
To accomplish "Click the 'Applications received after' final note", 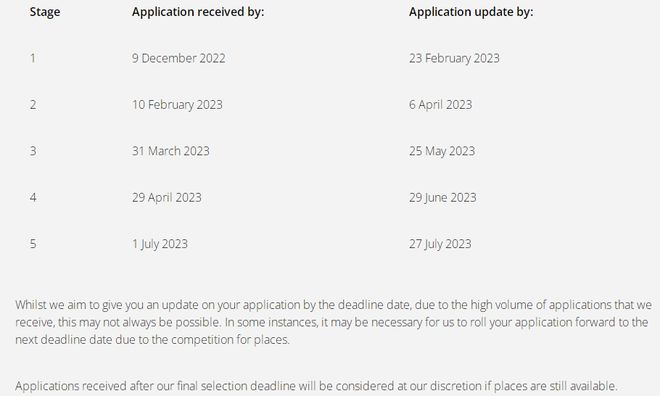I will click(316, 386).
